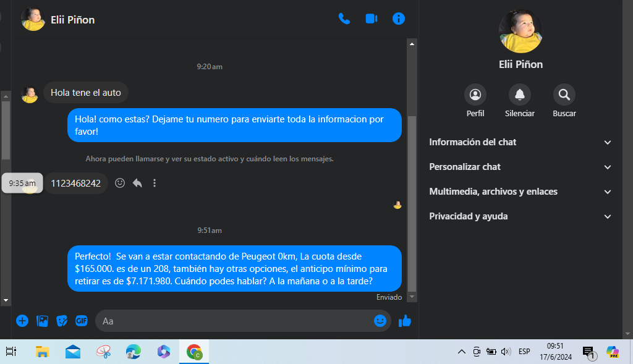View profile via Perfil button
This screenshot has height=364, width=633.
click(x=475, y=95)
